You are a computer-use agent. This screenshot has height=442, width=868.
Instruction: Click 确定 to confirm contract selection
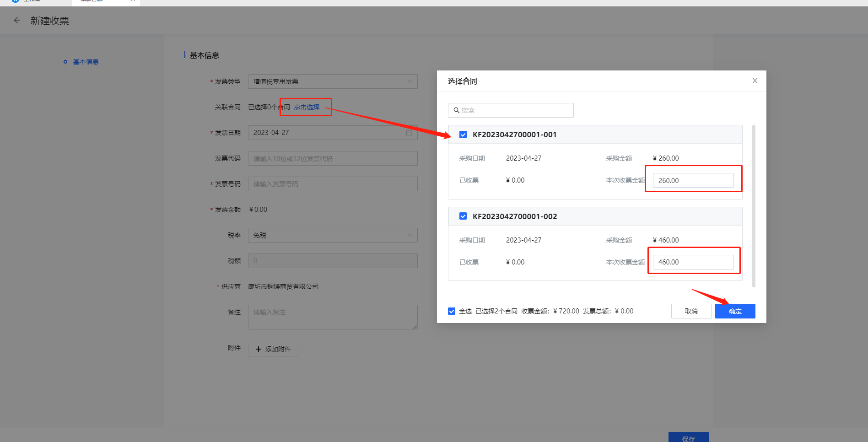click(x=735, y=311)
